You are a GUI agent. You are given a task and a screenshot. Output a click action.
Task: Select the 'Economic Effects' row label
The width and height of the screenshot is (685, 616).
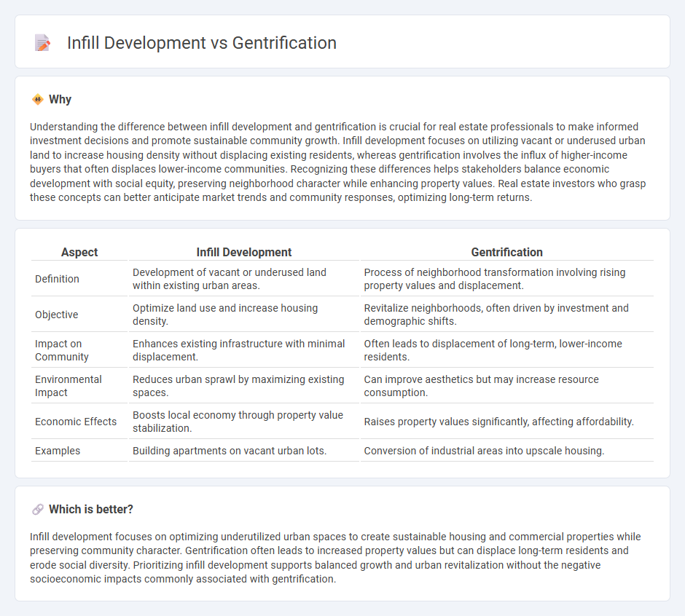[76, 422]
